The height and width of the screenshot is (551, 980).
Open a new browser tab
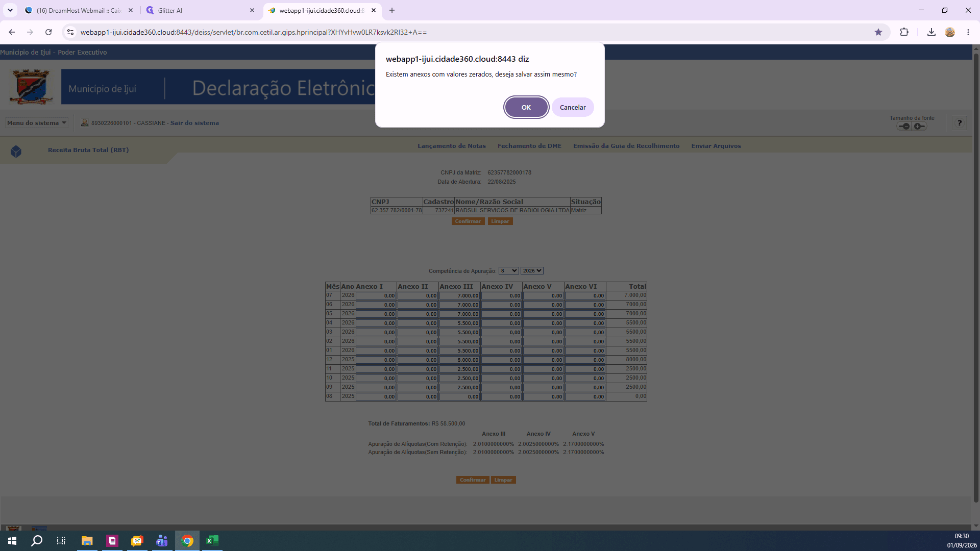click(392, 10)
